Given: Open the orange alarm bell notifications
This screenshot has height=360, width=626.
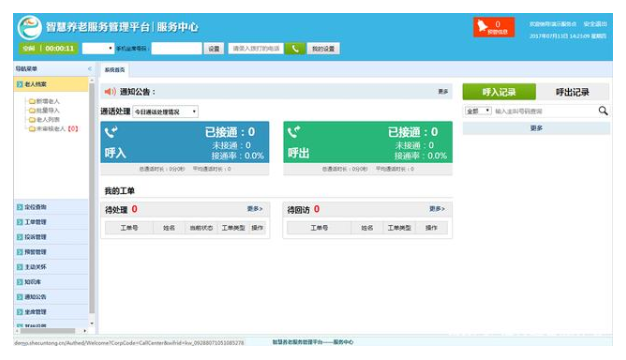Looking at the screenshot, I should tap(493, 27).
